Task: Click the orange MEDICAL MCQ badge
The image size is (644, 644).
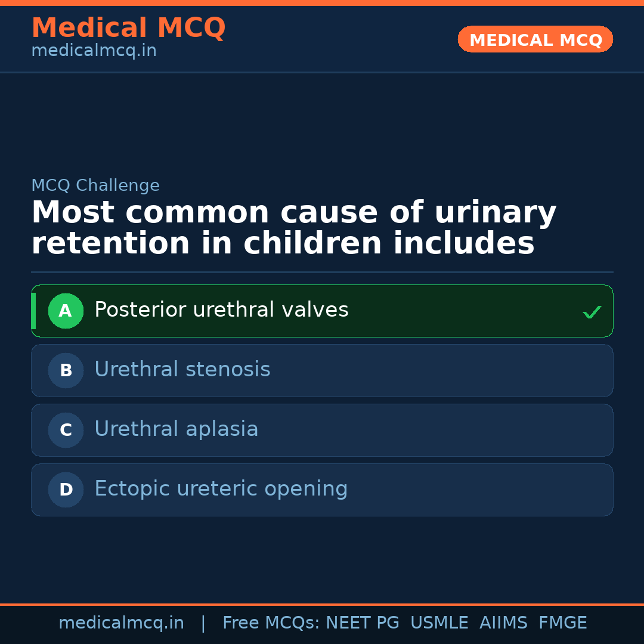Action: point(535,39)
